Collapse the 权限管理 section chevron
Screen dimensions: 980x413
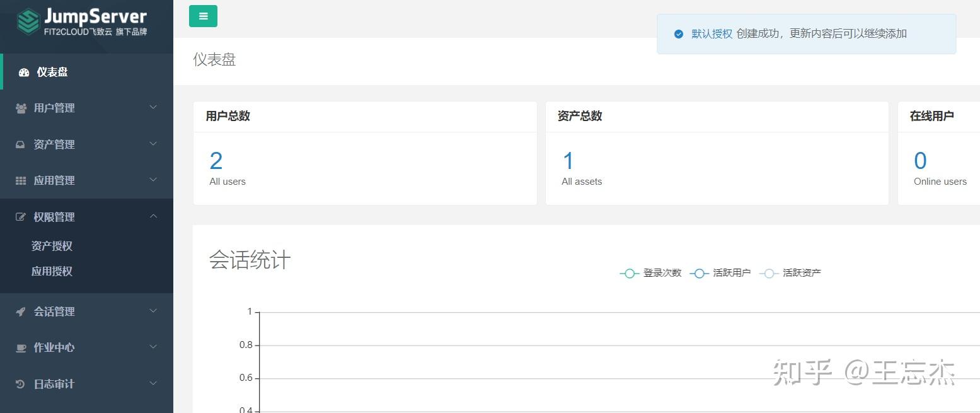tap(153, 216)
